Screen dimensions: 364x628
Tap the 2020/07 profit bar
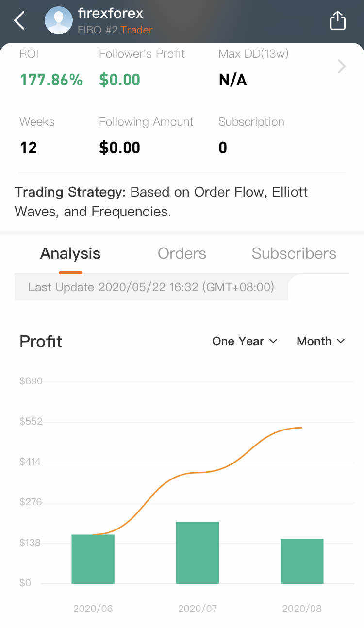198,553
